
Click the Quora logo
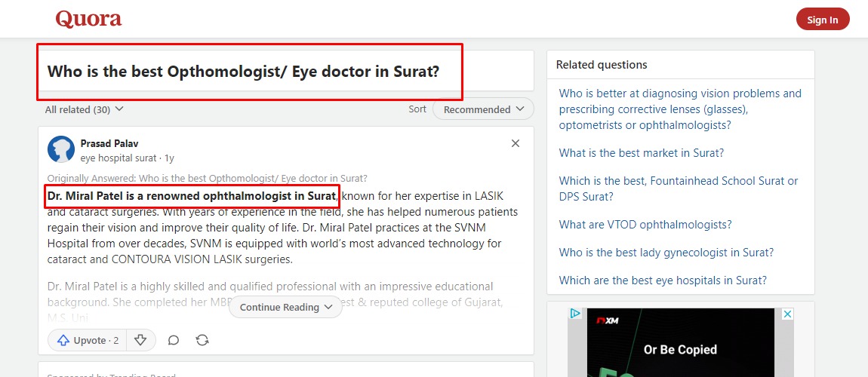click(88, 20)
